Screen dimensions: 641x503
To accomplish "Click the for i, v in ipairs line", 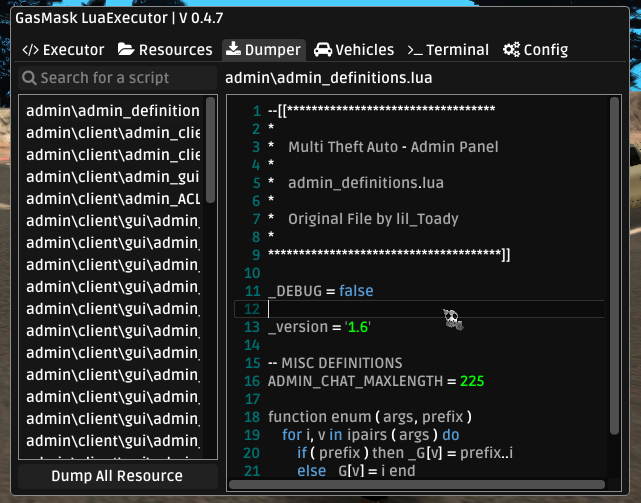I will point(370,435).
